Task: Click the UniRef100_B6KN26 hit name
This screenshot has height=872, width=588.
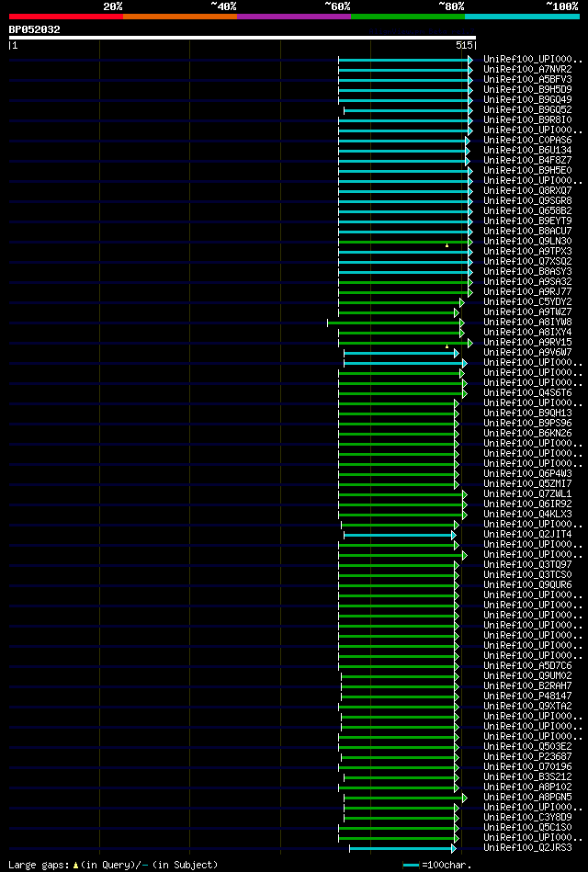Action: point(527,433)
